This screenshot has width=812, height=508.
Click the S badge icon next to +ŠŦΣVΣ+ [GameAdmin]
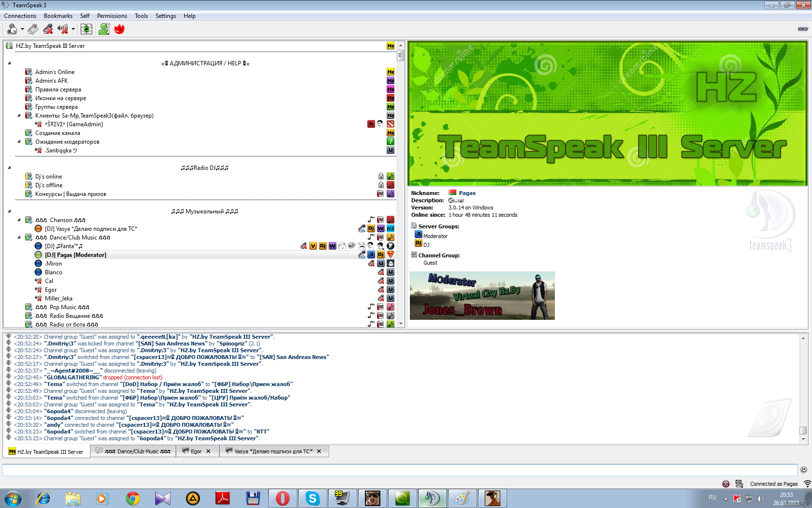point(371,124)
